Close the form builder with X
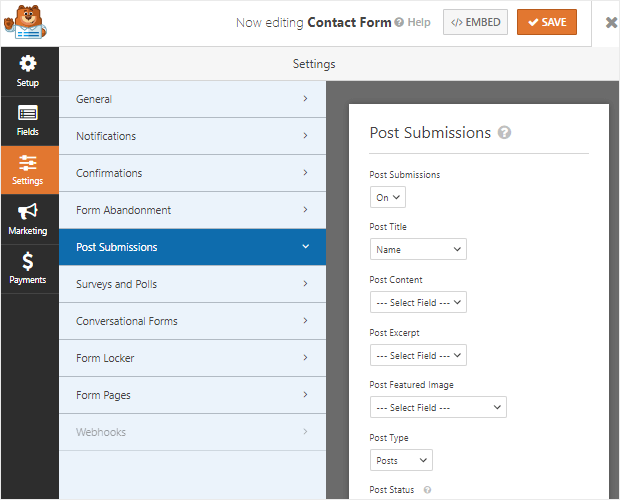Screen dimensions: 620x500 point(611,23)
